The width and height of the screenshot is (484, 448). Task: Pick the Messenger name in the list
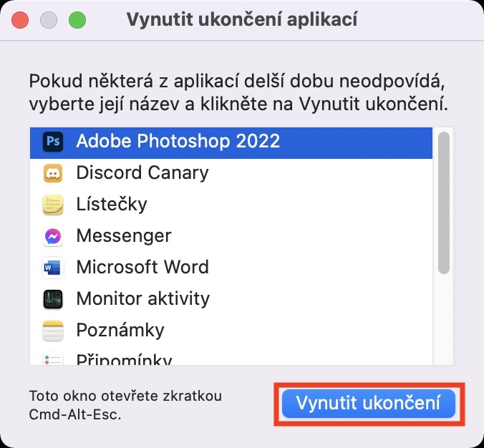coord(124,235)
